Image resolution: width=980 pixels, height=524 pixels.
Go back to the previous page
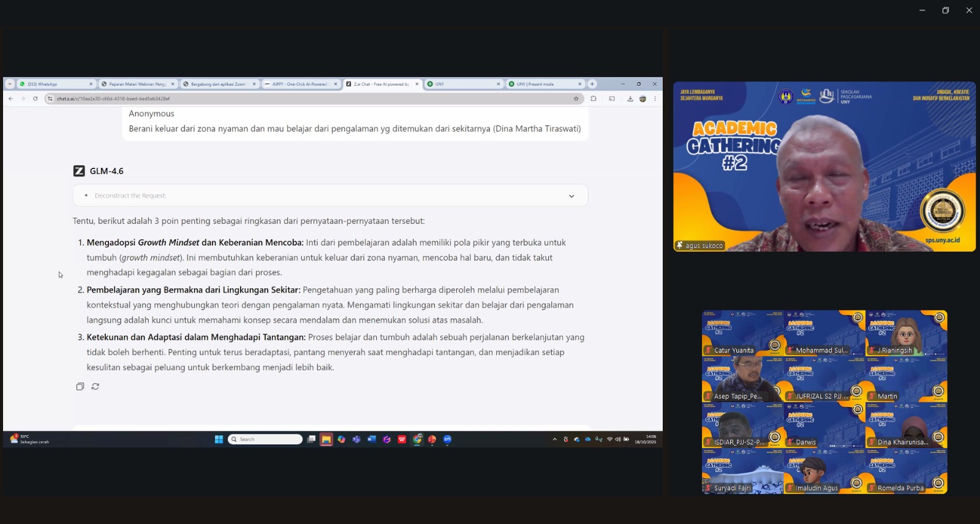10,99
